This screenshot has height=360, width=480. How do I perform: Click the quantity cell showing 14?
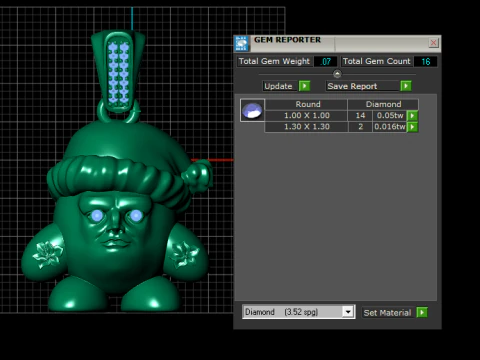(x=360, y=116)
